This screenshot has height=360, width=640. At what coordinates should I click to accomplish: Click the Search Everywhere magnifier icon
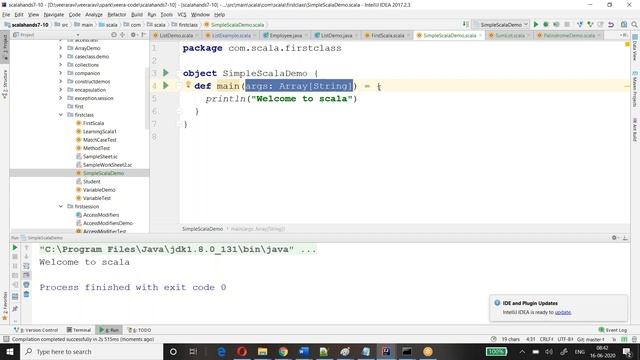click(634, 24)
